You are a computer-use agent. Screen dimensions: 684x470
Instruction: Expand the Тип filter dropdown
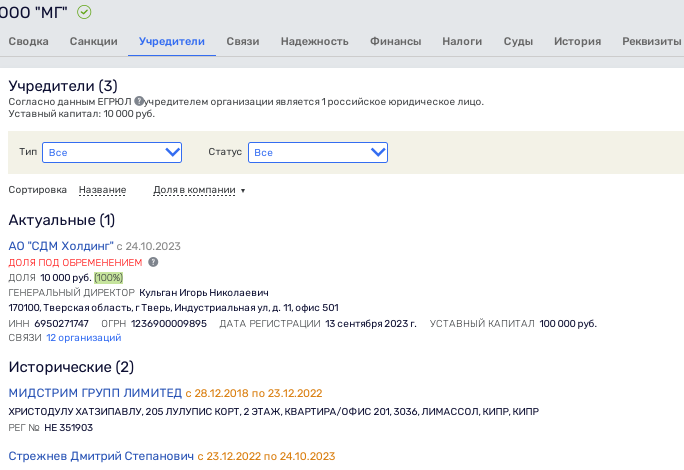[112, 153]
